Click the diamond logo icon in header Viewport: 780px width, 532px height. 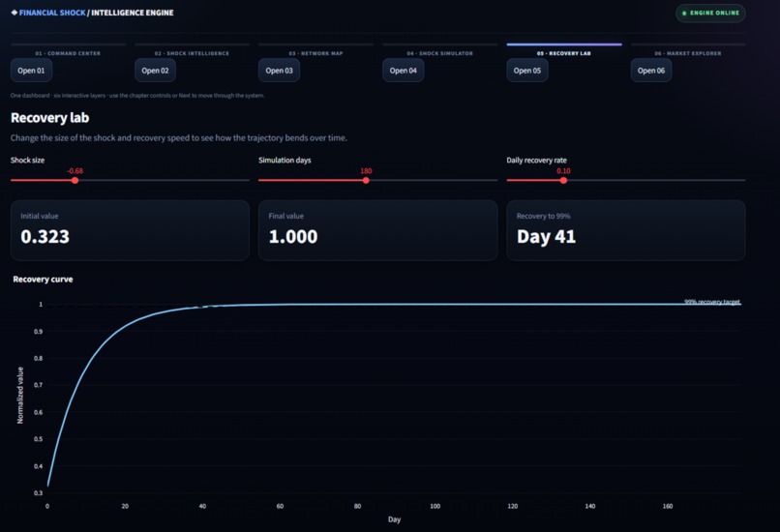pyautogui.click(x=14, y=13)
